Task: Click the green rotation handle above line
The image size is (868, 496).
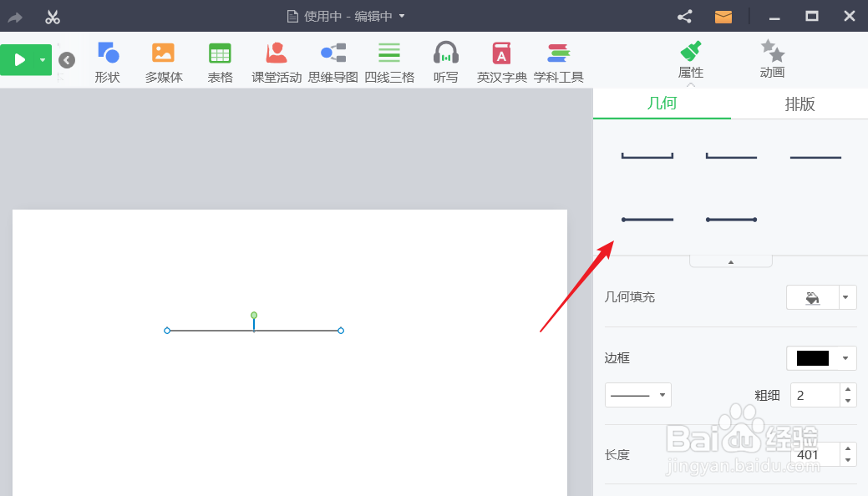Action: coord(254,315)
